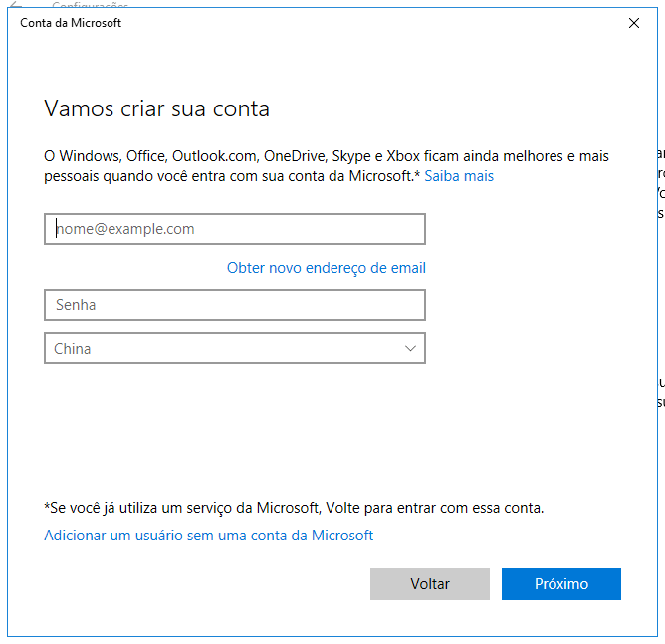Click the chevron arrow in the country box
The height and width of the screenshot is (644, 665).
click(x=410, y=348)
